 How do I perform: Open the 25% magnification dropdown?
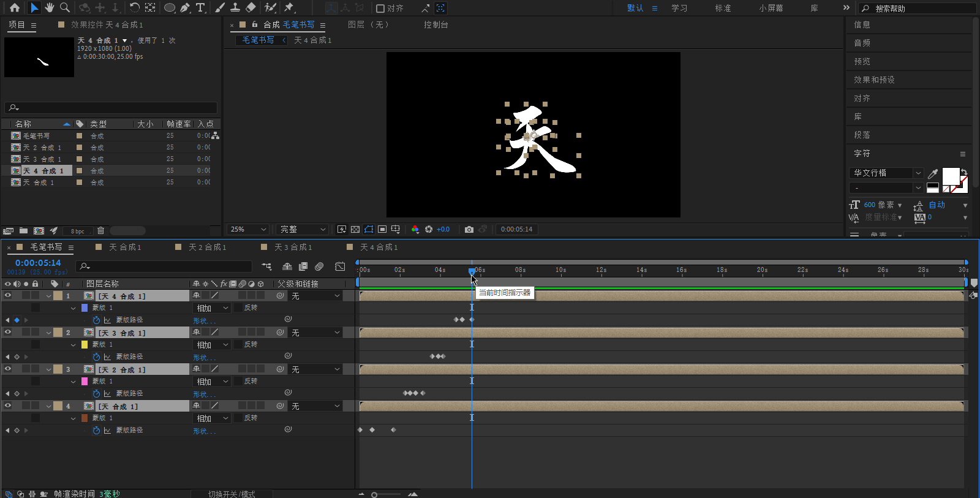248,229
